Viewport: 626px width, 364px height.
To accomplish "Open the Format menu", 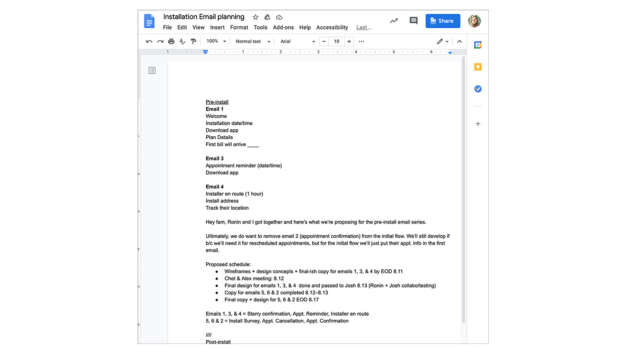I will (239, 27).
